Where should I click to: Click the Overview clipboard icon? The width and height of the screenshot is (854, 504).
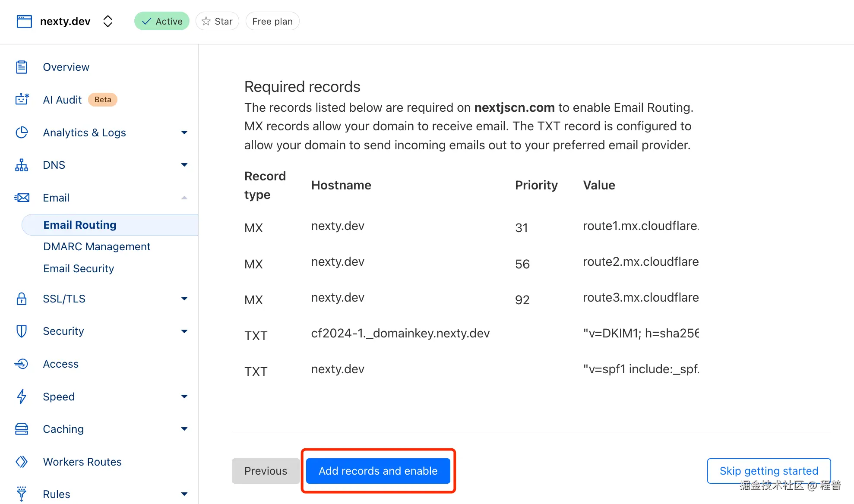point(22,67)
